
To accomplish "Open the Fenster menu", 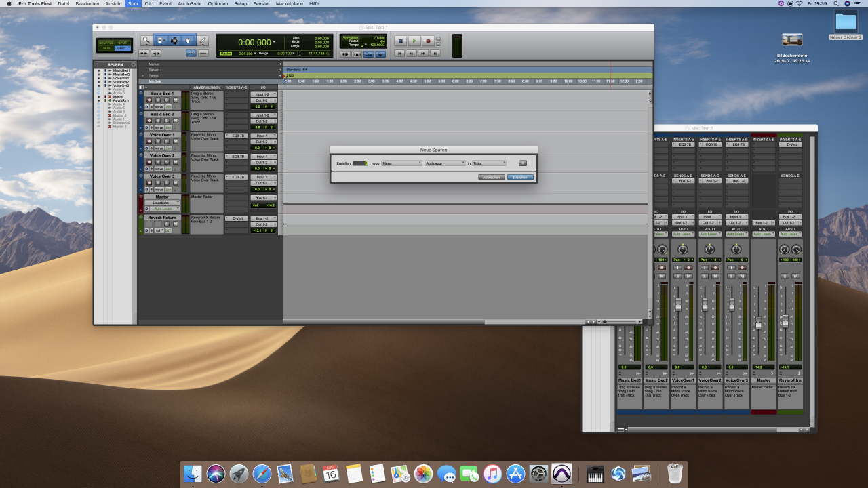I will (x=260, y=3).
